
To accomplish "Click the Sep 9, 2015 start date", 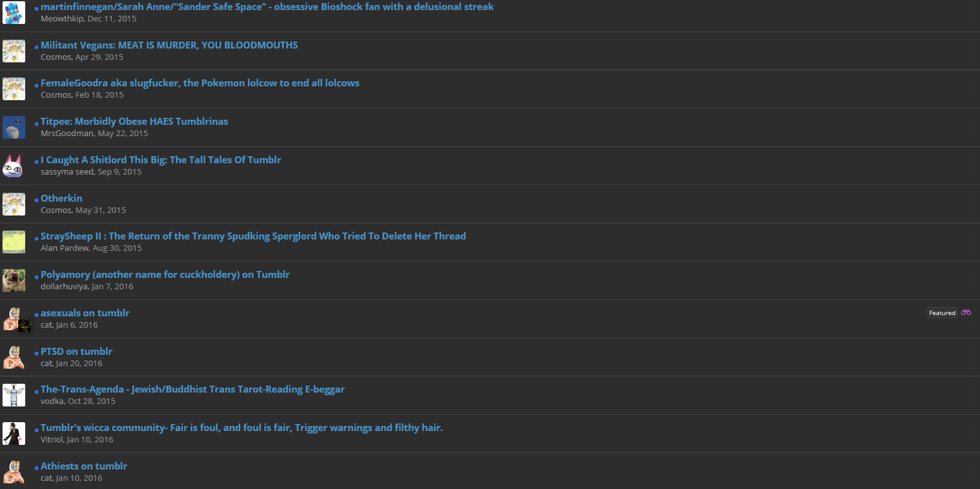I will (120, 172).
